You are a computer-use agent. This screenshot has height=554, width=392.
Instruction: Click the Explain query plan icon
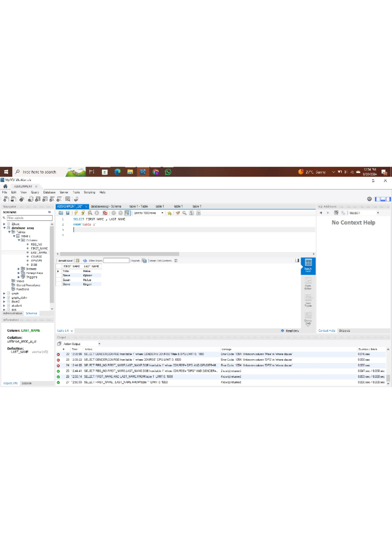coord(90,213)
